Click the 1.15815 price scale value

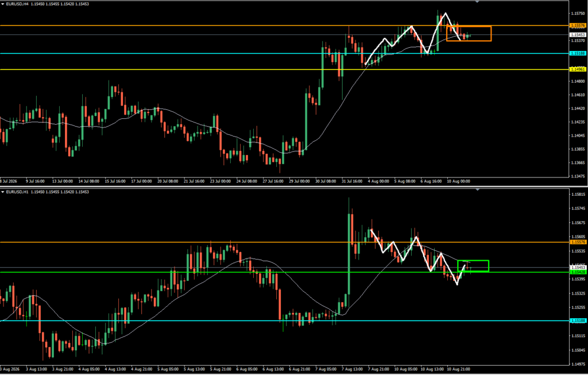[578, 194]
